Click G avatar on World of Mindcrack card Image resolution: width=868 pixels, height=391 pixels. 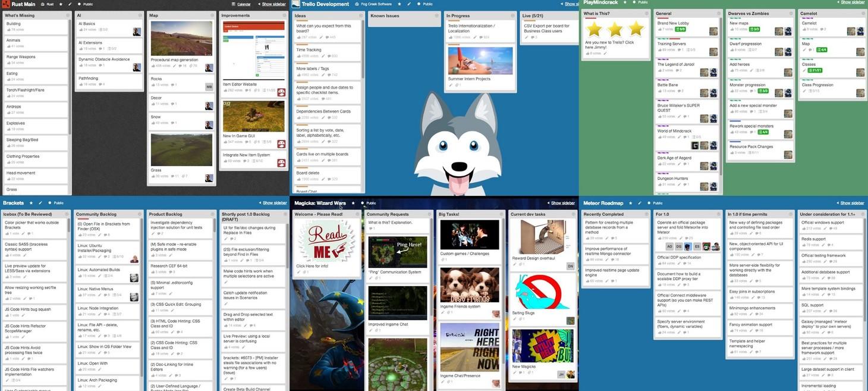[x=695, y=145]
